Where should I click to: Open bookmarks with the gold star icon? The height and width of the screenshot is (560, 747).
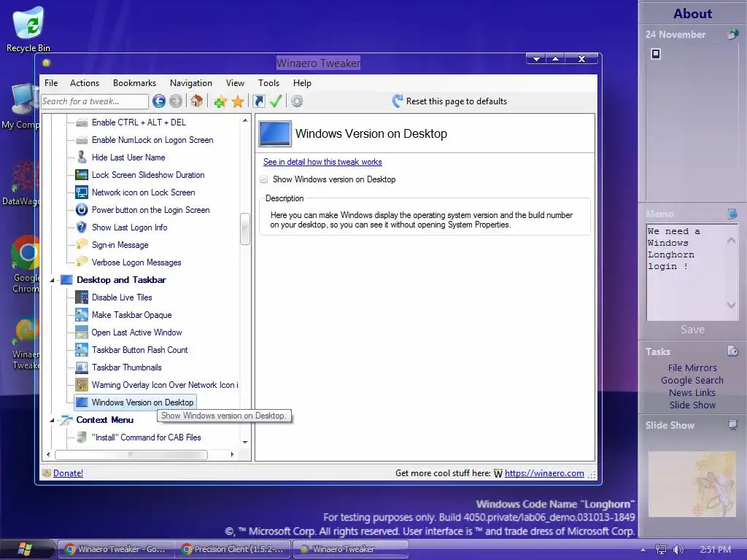[x=238, y=101]
